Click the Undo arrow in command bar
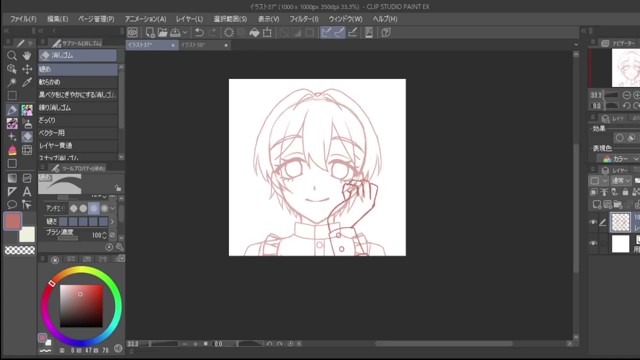This screenshot has width=640, height=360. click(199, 33)
